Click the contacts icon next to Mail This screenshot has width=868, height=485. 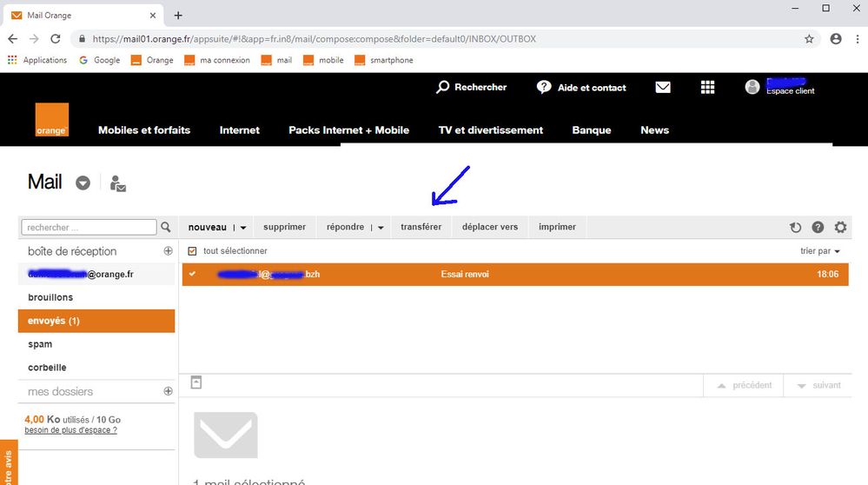tap(117, 183)
